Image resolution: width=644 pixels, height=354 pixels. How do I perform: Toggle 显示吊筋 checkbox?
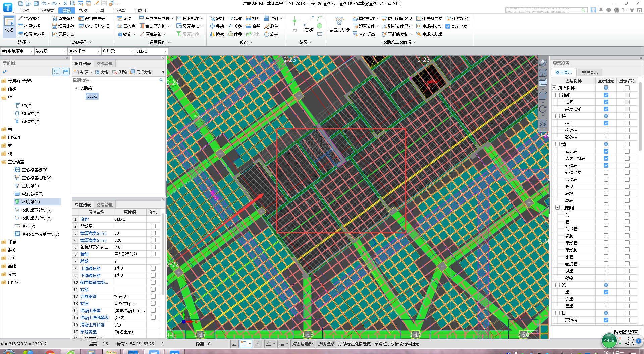pos(448,26)
